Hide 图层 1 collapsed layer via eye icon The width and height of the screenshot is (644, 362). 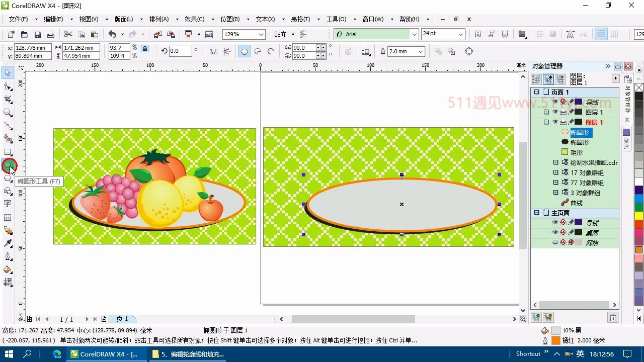pyautogui.click(x=555, y=112)
